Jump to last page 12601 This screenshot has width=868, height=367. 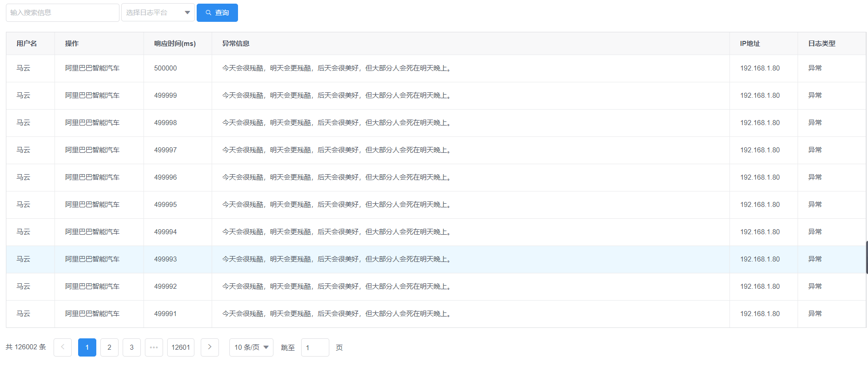(181, 347)
